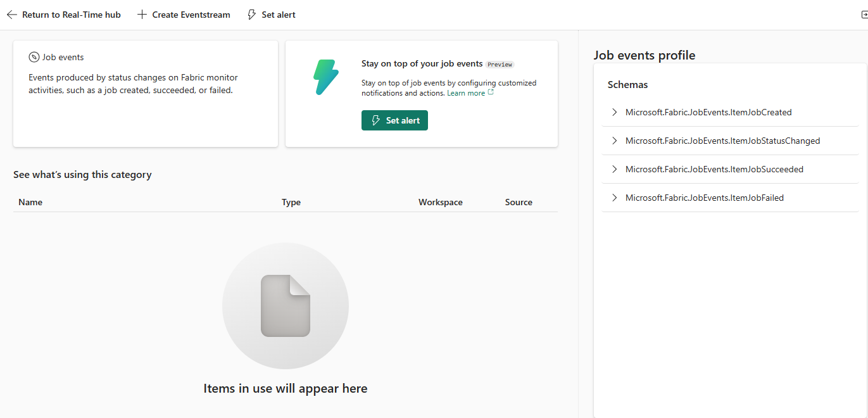
Task: Click the plus icon beside Create Eventstream
Action: (x=142, y=15)
